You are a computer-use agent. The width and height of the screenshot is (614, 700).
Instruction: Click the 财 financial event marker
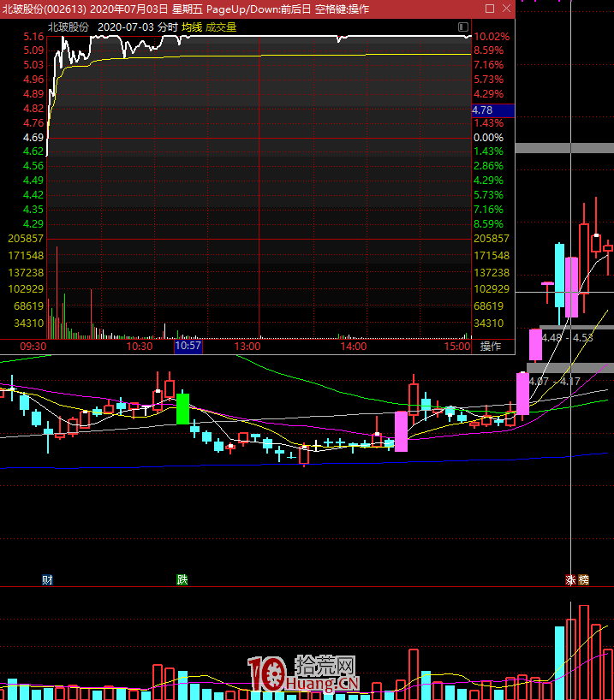point(47,579)
